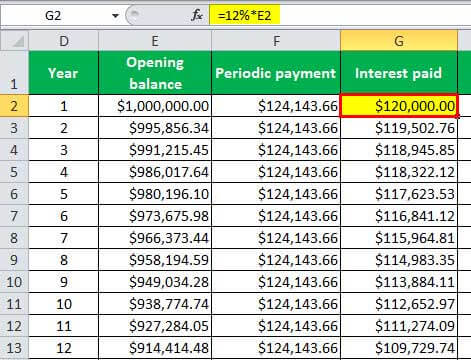Click the formula bar with =12%*E2
The width and height of the screenshot is (471, 360).
coord(340,15)
